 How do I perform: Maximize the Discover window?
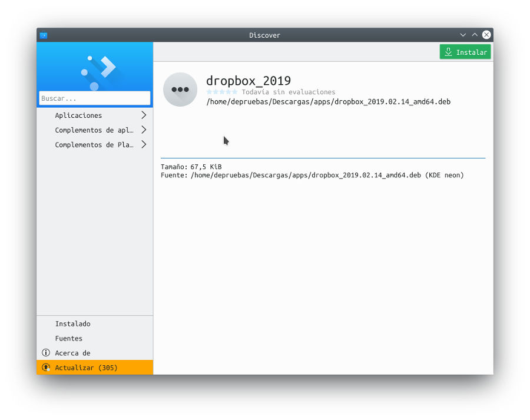point(475,35)
